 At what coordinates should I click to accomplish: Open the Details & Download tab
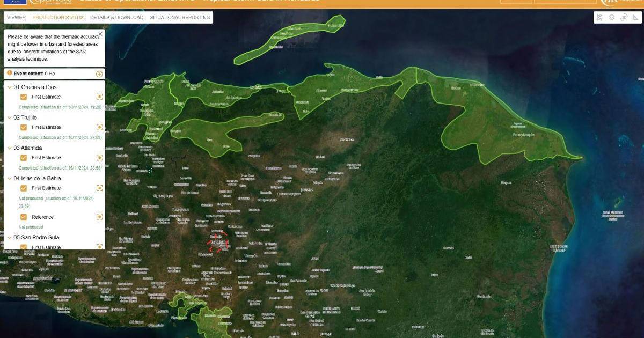click(x=116, y=18)
